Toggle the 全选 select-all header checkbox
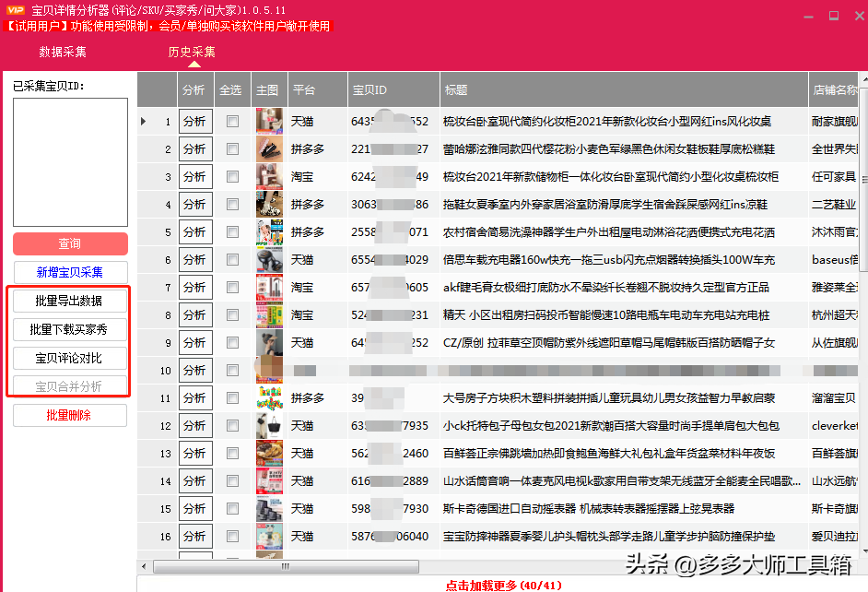Image resolution: width=868 pixels, height=592 pixels. pos(232,89)
